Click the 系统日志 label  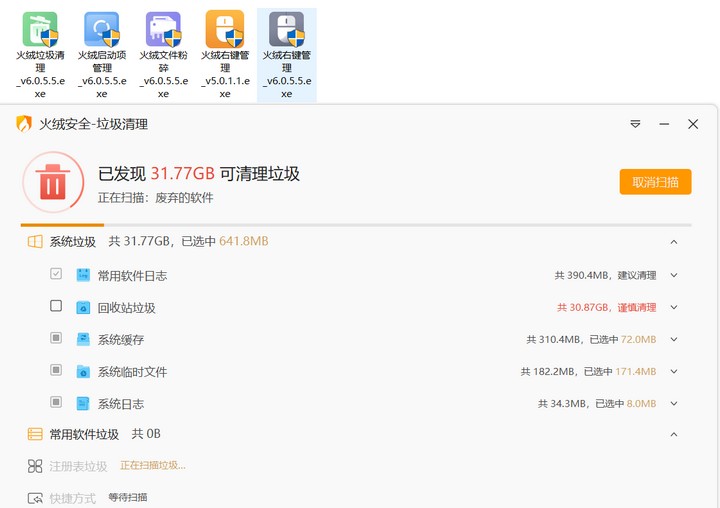click(121, 404)
